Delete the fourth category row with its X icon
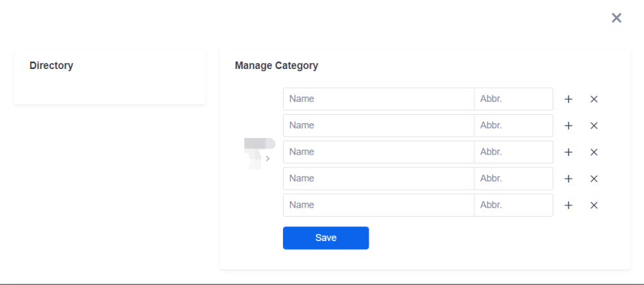Image resolution: width=644 pixels, height=285 pixels. pos(594,179)
